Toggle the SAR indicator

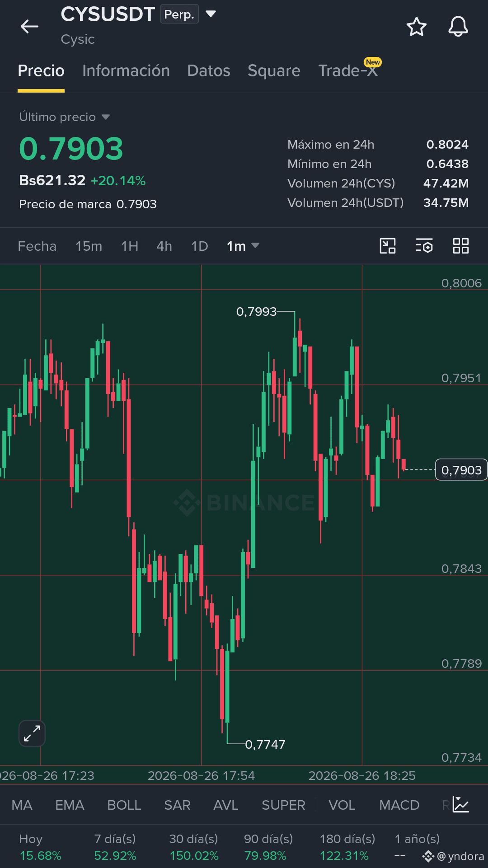(x=177, y=805)
